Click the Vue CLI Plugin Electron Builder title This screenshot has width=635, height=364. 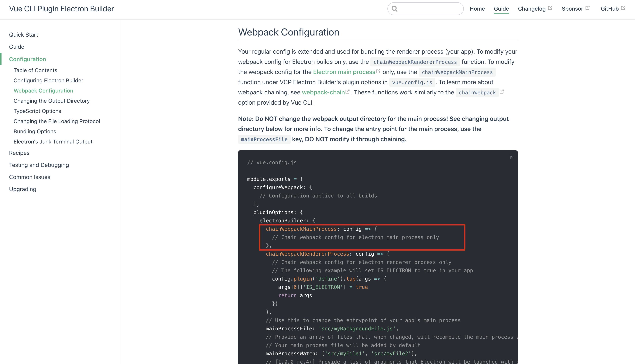pos(61,9)
